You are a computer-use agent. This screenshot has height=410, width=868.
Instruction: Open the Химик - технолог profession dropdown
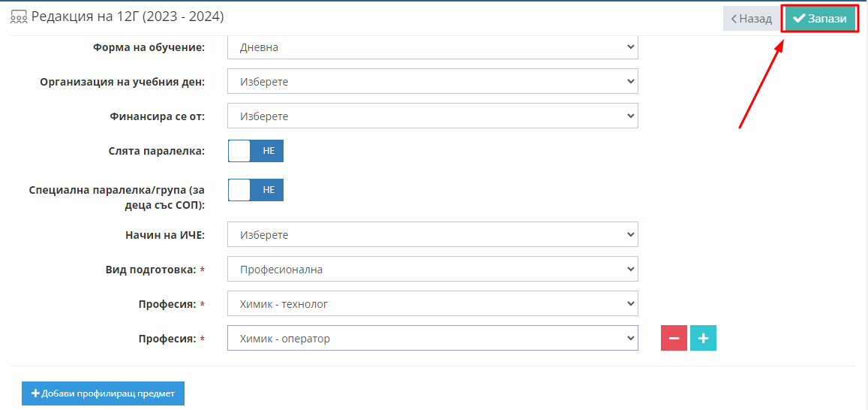click(433, 303)
